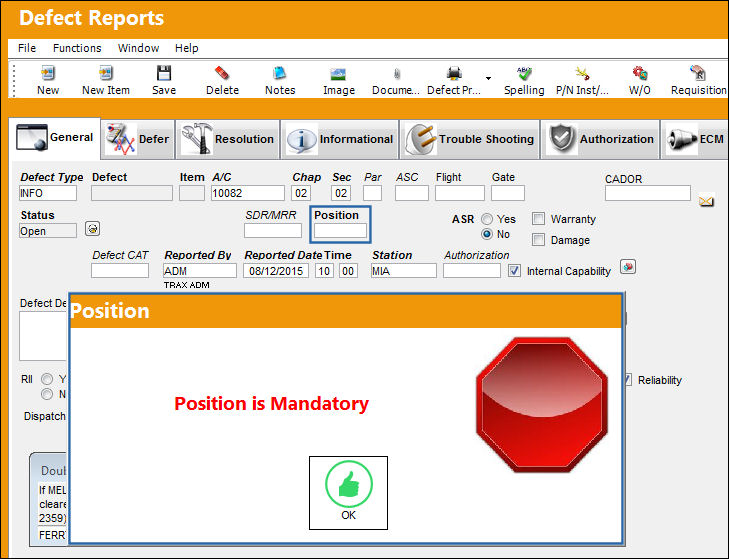Click the envelope icon beside CADOR
This screenshot has width=729, height=559.
(x=706, y=201)
